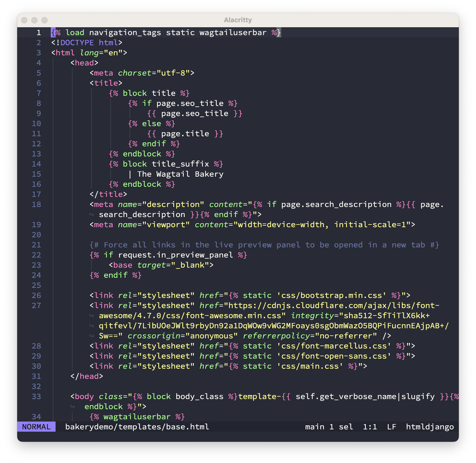
Task: Click line number 27 in the gutter
Action: (x=36, y=306)
